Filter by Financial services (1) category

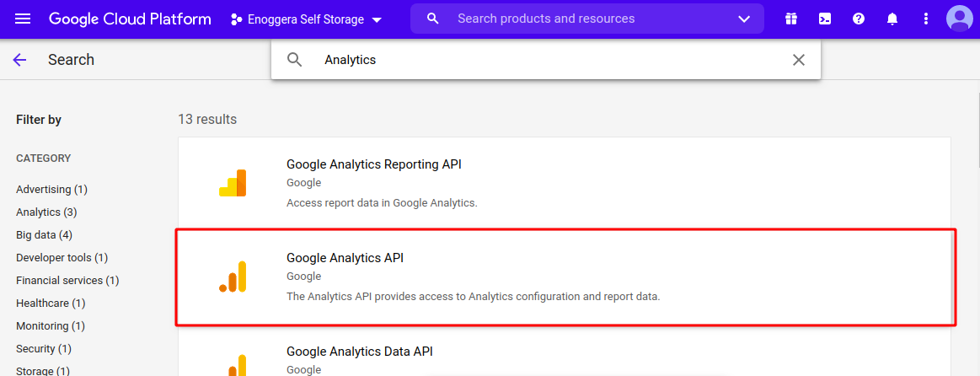coord(67,280)
